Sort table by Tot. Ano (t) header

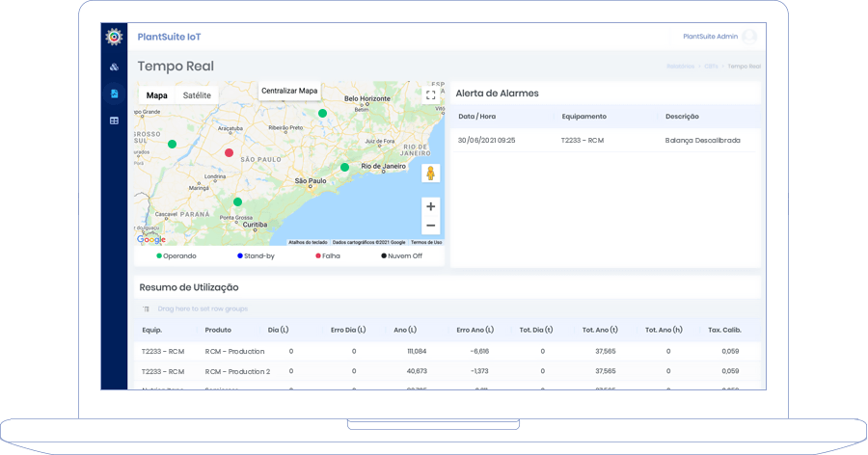[x=600, y=330]
